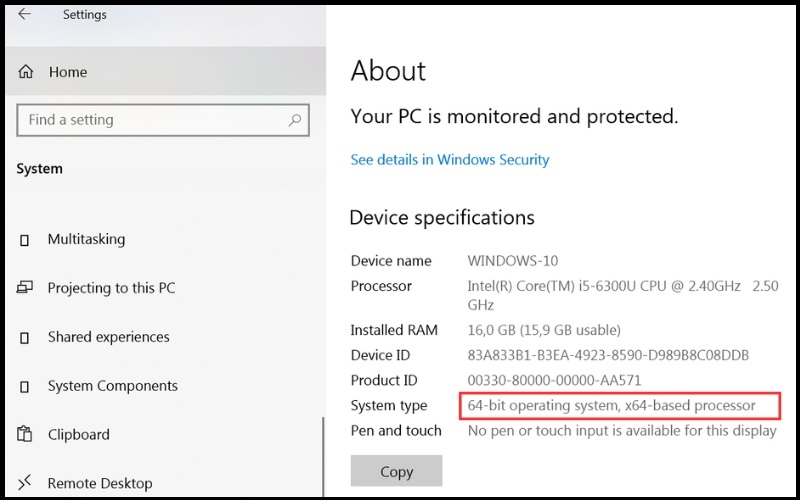The image size is (800, 500).
Task: Select the Device ID value 83A833B1
Action: point(608,355)
